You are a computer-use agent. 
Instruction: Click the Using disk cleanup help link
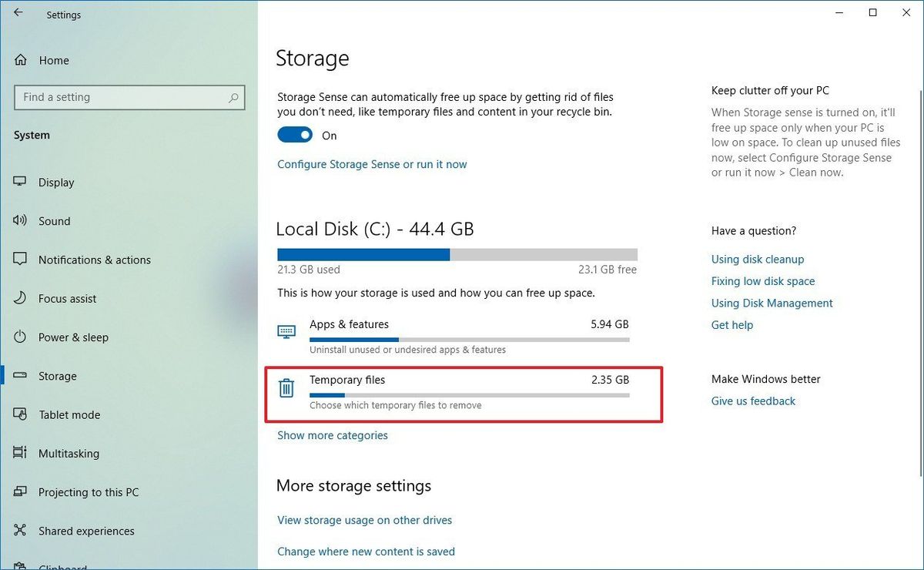click(757, 259)
